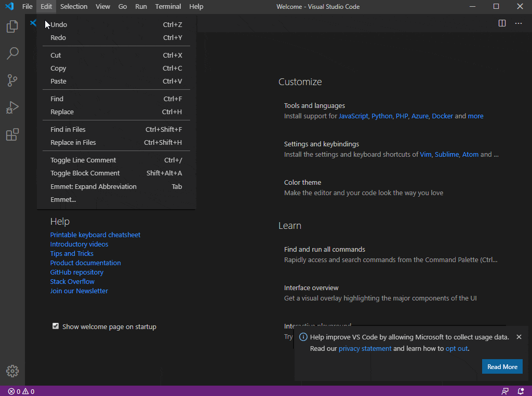This screenshot has height=396, width=532.
Task: Select Copy in the Edit menu
Action: 116,68
